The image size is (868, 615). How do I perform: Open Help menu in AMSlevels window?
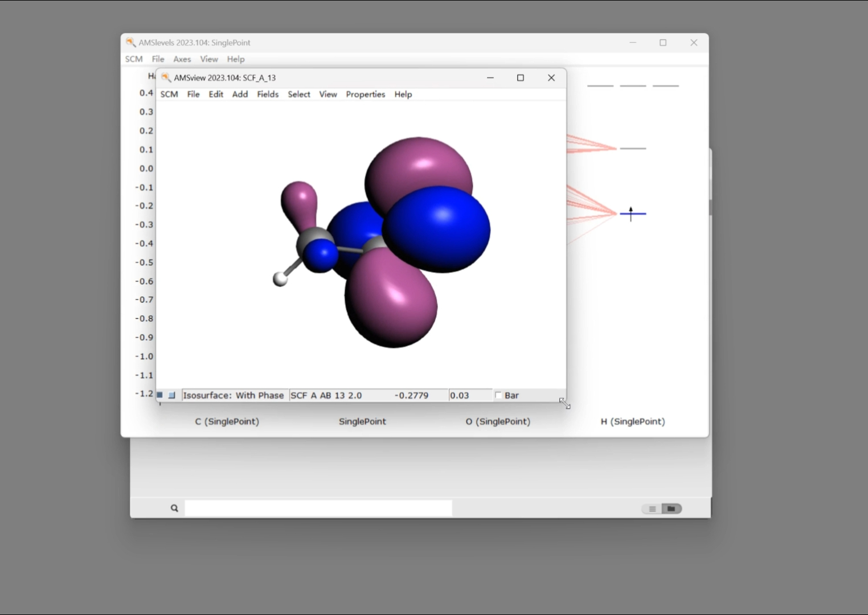pyautogui.click(x=236, y=59)
